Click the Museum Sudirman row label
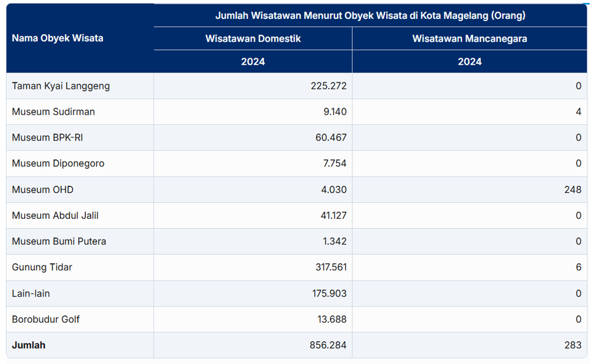 [x=53, y=112]
